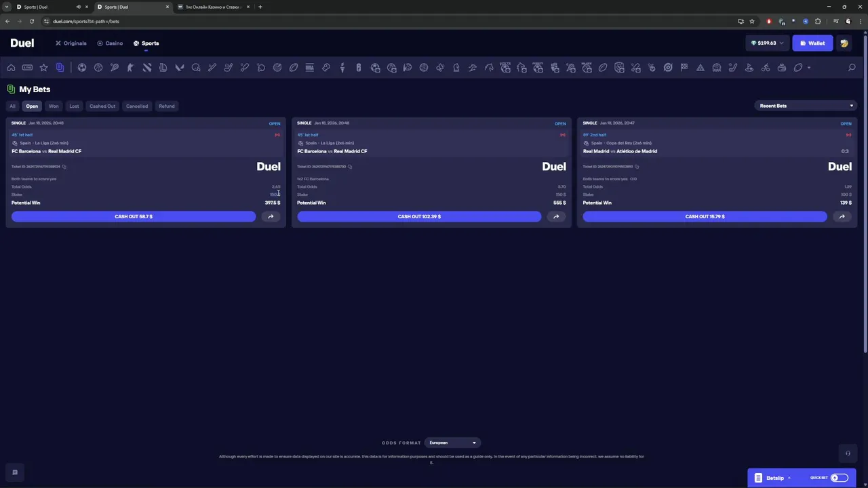Choose the Basketball sport icon
This screenshot has height=488, width=868.
pyautogui.click(x=98, y=68)
